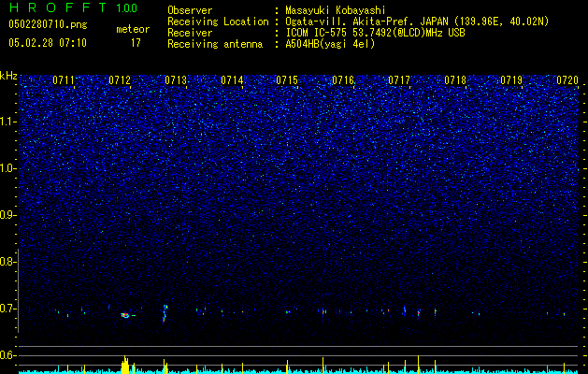Viewport: 588px width, 374px height.
Task: Click the receiving location Ogata-vill. Akita-Pref. text
Action: (419, 22)
